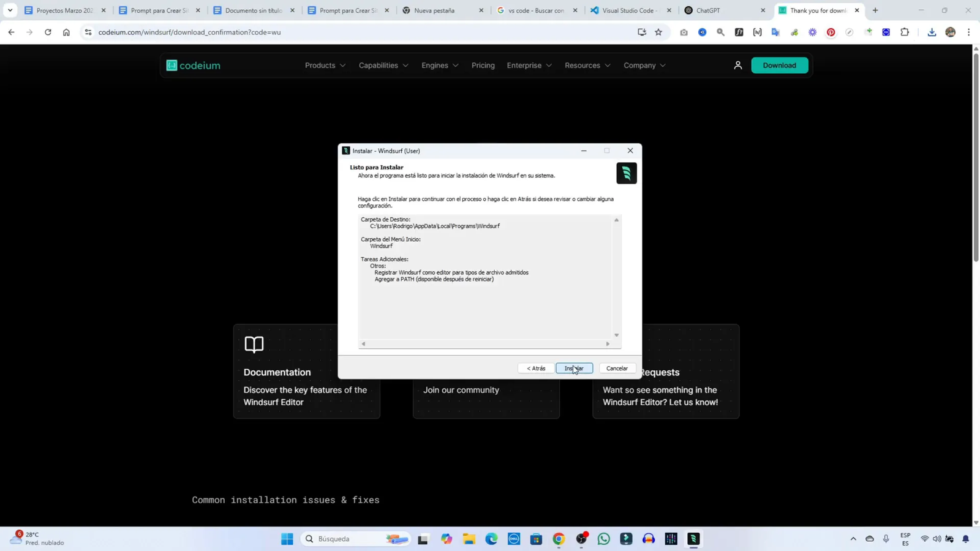The image size is (980, 551).
Task: Click the Documentation book icon
Action: tap(254, 344)
